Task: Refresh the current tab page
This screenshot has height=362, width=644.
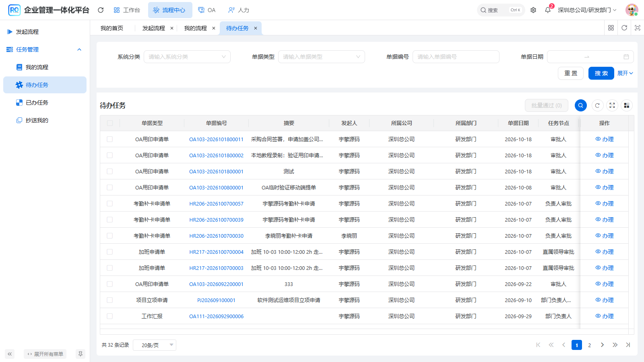Action: pos(624,28)
